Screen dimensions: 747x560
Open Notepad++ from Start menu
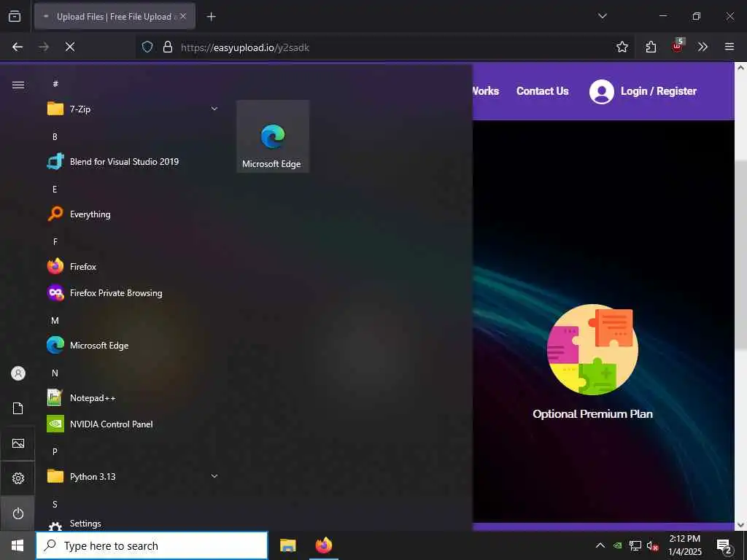coord(132,397)
